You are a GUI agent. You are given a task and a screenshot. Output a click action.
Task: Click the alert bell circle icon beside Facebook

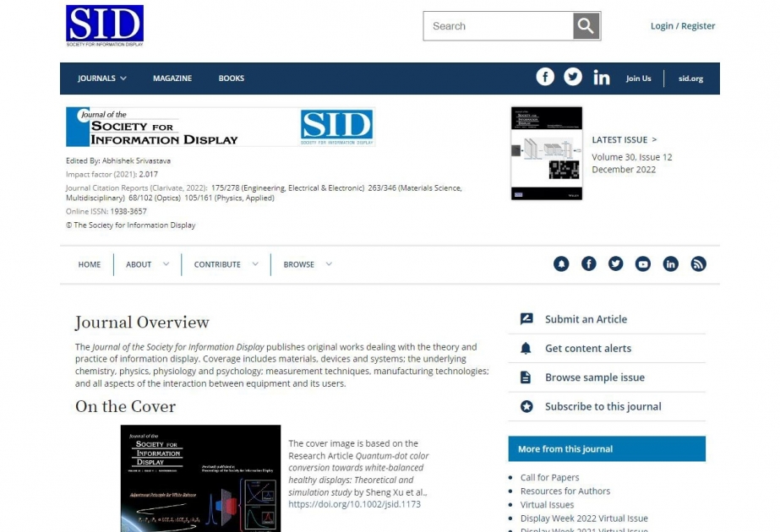point(561,263)
